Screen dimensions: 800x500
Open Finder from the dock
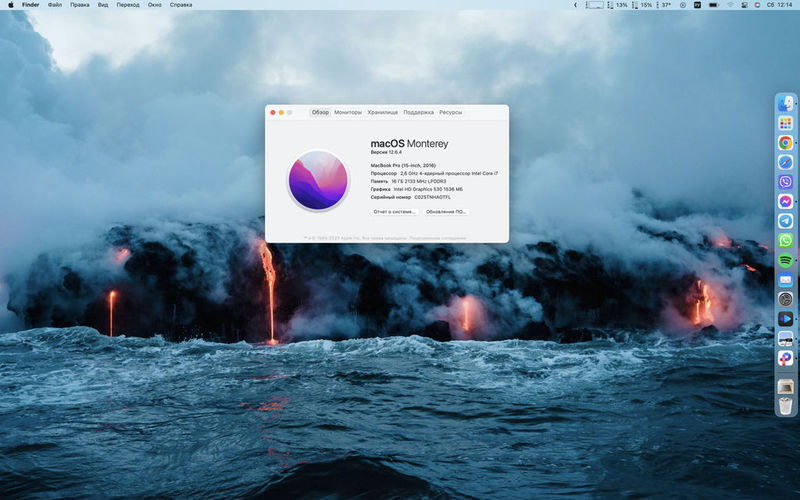click(x=785, y=104)
